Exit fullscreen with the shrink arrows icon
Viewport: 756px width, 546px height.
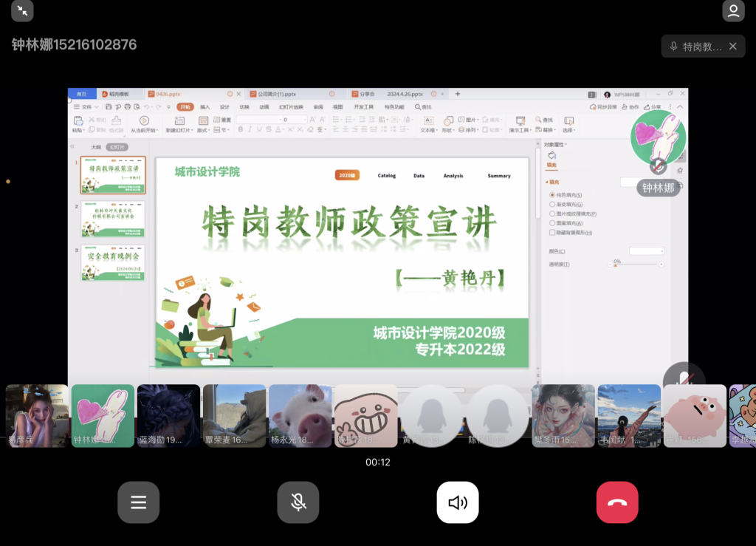(22, 11)
